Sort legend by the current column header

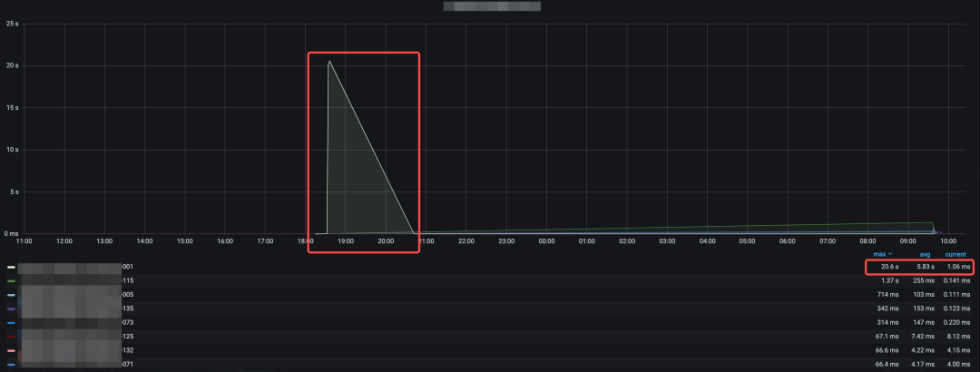pos(955,254)
